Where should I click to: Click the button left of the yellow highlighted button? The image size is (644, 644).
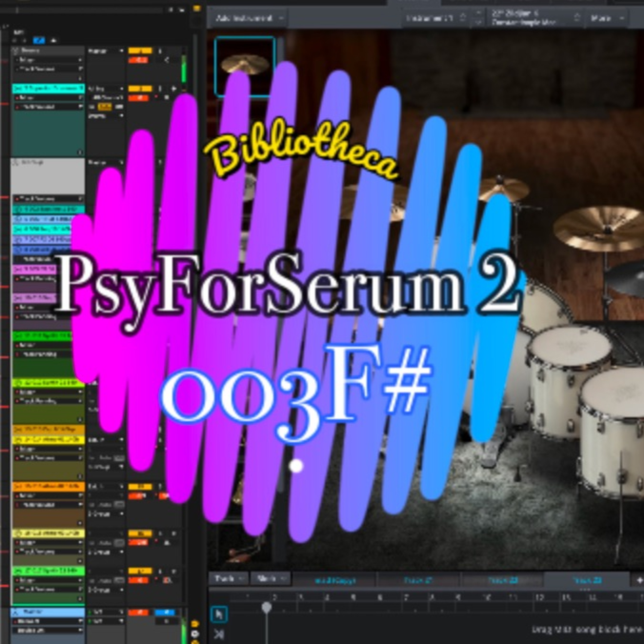tap(92, 107)
